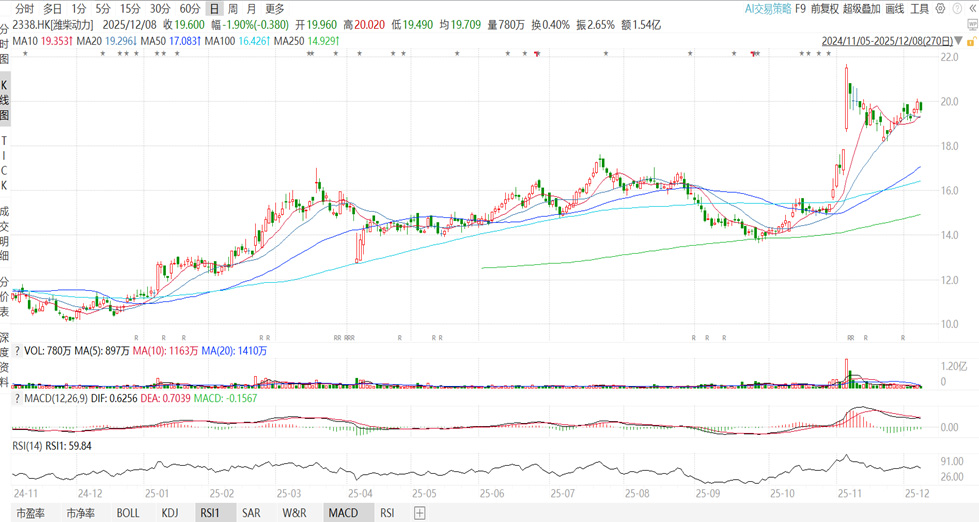Screen dimensions: 979x522
Task: Open the 更多 periods dropdown
Action: coord(275,8)
